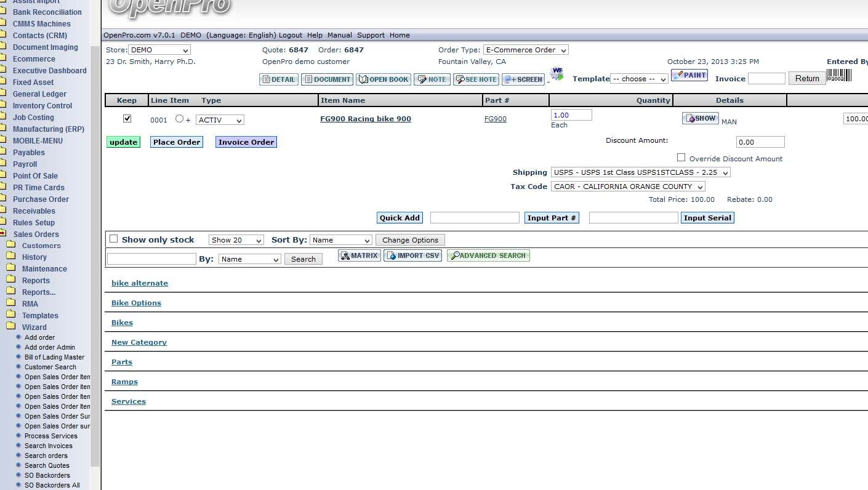This screenshot has width=868, height=490.
Task: Open the Bike Options category link
Action: point(136,303)
